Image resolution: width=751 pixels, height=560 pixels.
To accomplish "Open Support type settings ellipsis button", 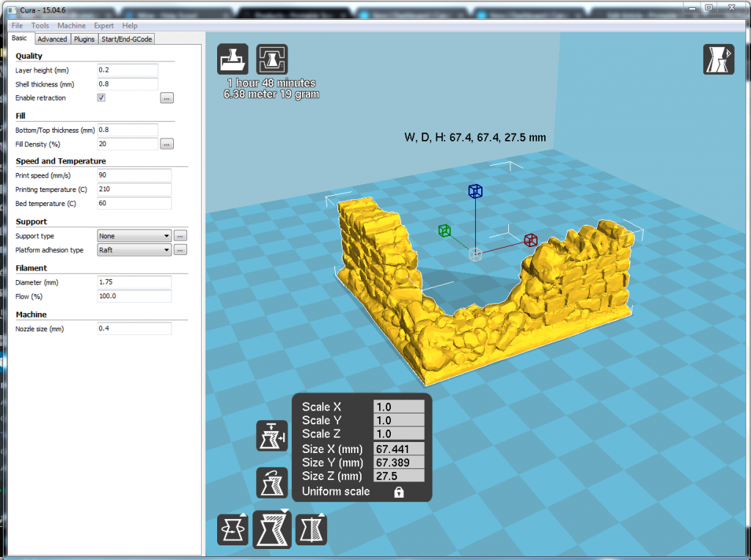I will tap(180, 236).
